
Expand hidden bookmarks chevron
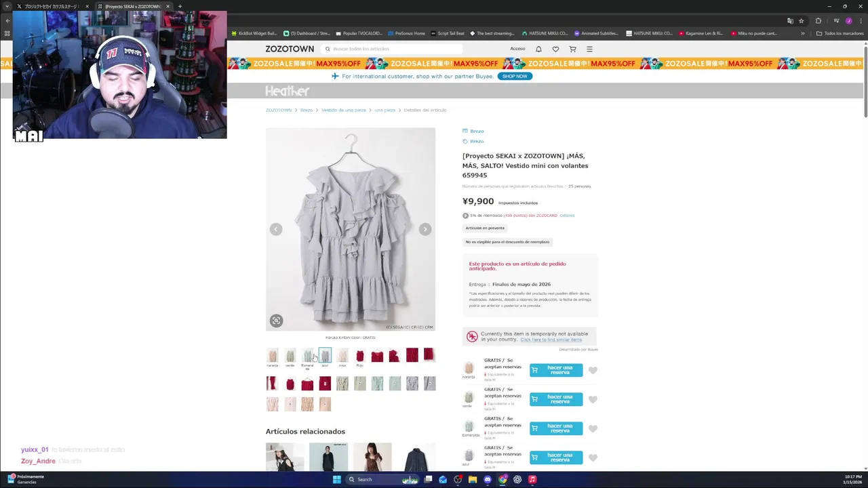[x=803, y=33]
